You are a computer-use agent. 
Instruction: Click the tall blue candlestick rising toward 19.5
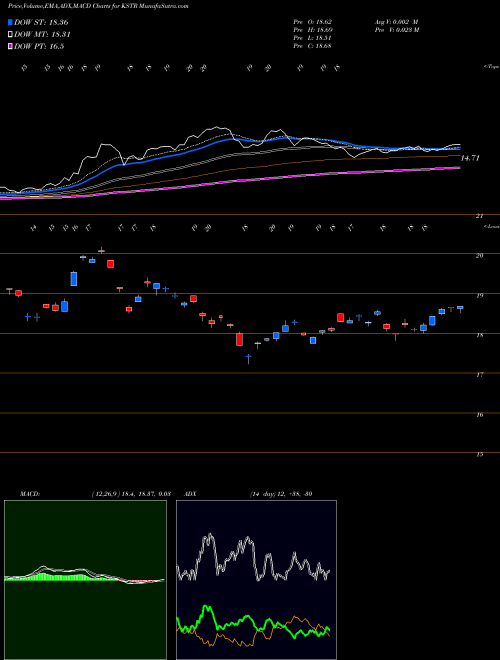tap(74, 279)
